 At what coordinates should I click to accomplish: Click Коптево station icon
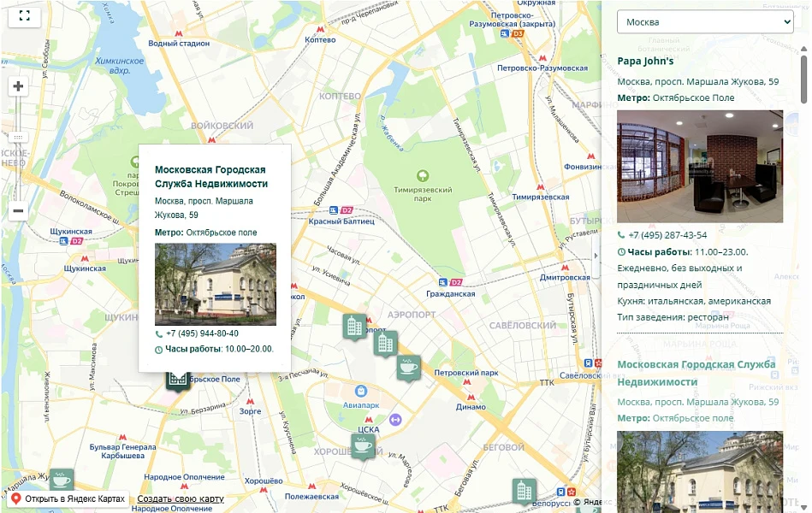click(321, 30)
